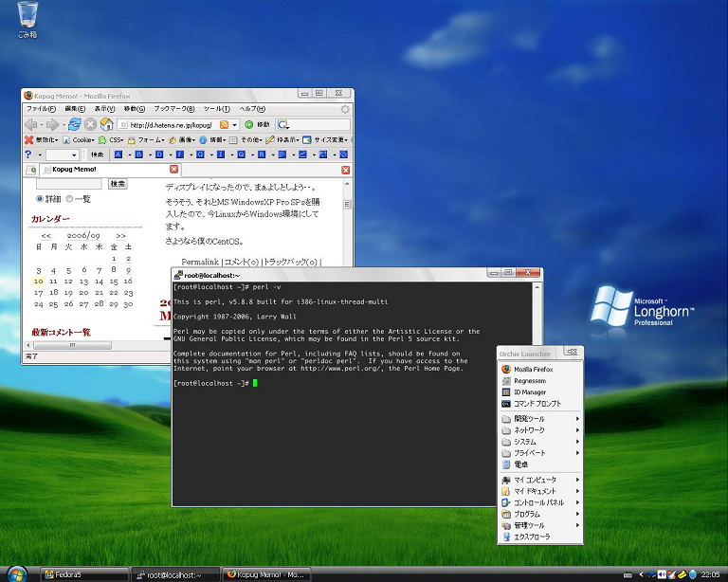
Task: Open the address bar history dropdown arrow
Action: point(235,125)
